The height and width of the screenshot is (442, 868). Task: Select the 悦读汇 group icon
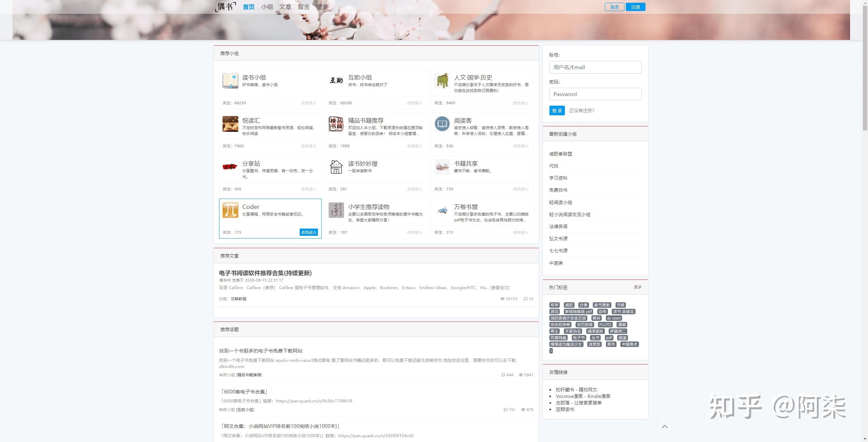(x=230, y=124)
